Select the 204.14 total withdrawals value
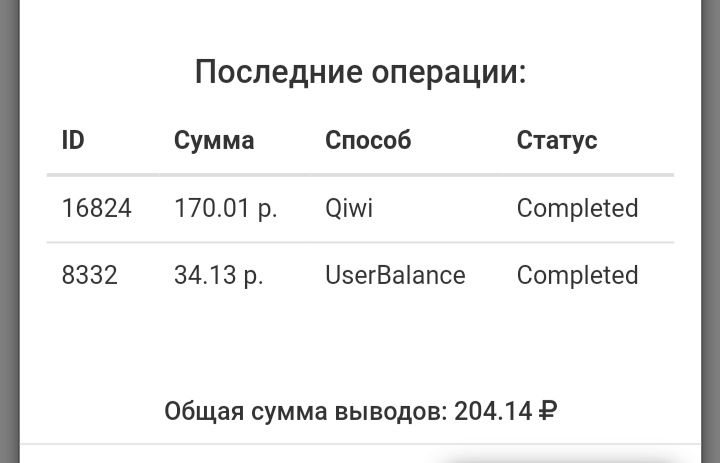The image size is (720, 463). [x=492, y=411]
